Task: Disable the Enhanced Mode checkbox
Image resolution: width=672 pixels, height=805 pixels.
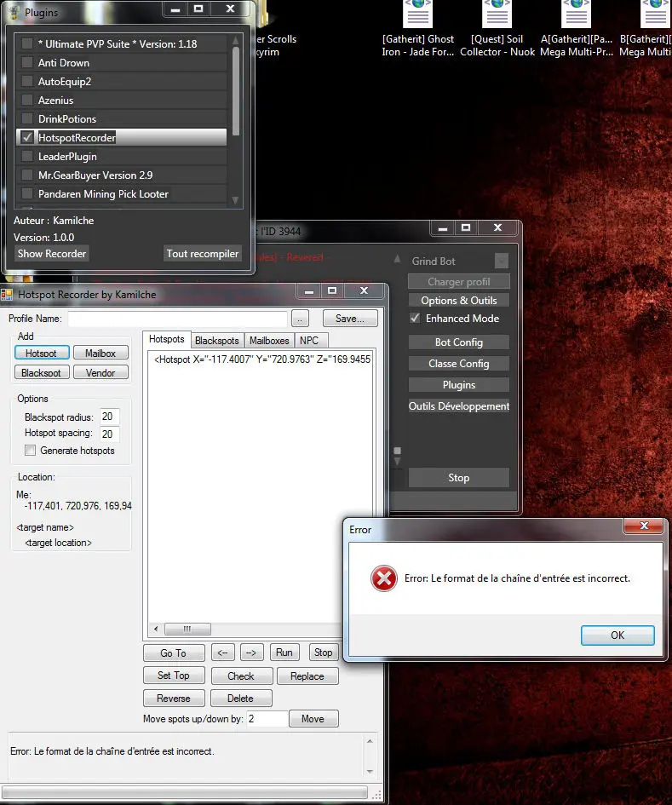Action: (x=415, y=319)
